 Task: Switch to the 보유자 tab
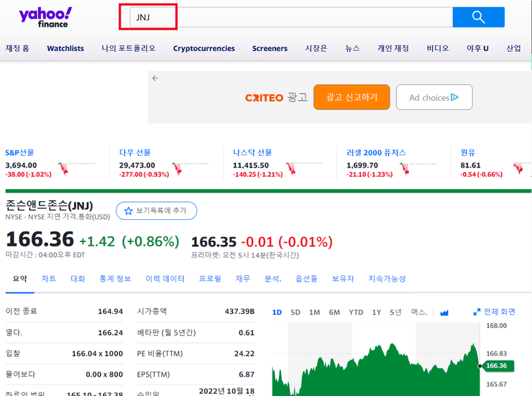pos(343,279)
